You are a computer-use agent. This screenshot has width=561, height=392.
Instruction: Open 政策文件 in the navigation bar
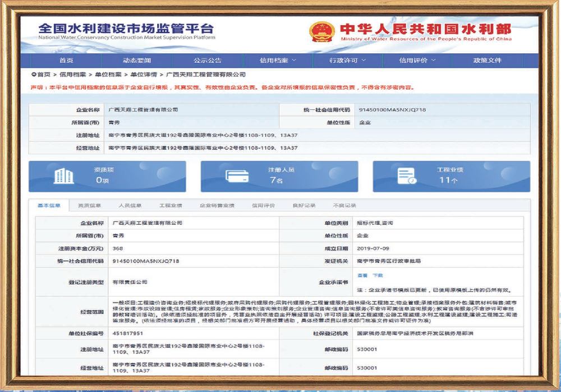[x=488, y=61]
